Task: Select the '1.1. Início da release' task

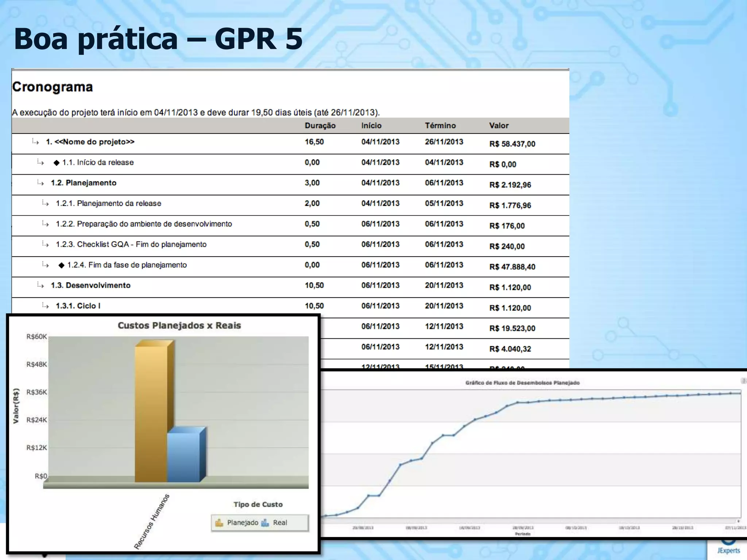Action: (x=98, y=162)
